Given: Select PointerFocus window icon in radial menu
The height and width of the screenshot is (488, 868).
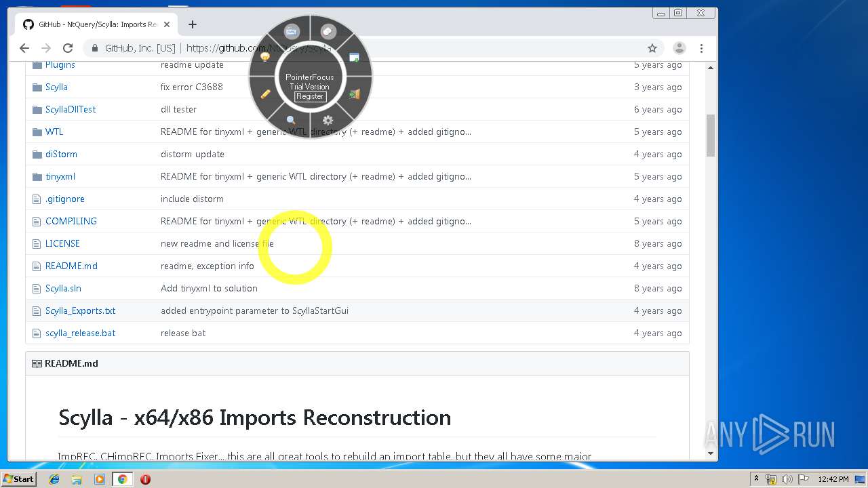Looking at the screenshot, I should (x=354, y=58).
